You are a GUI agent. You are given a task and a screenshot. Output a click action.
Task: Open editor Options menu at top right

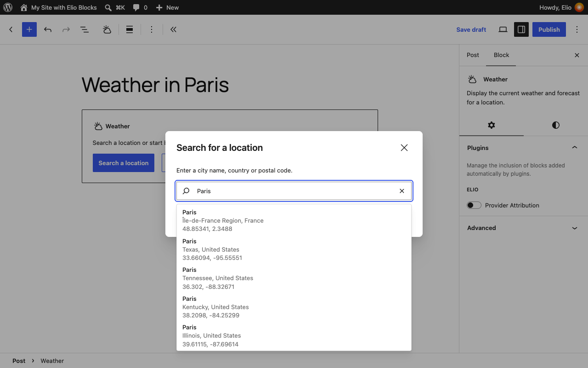[x=577, y=29]
